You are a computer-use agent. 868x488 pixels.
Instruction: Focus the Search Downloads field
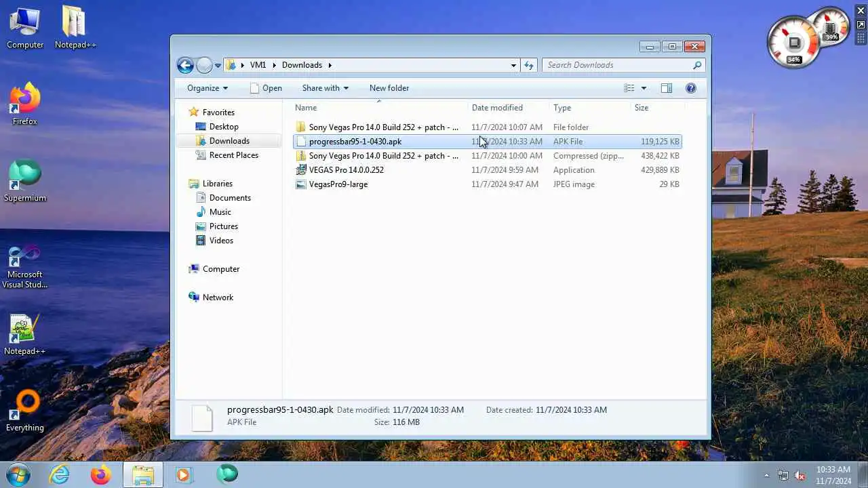(x=617, y=65)
